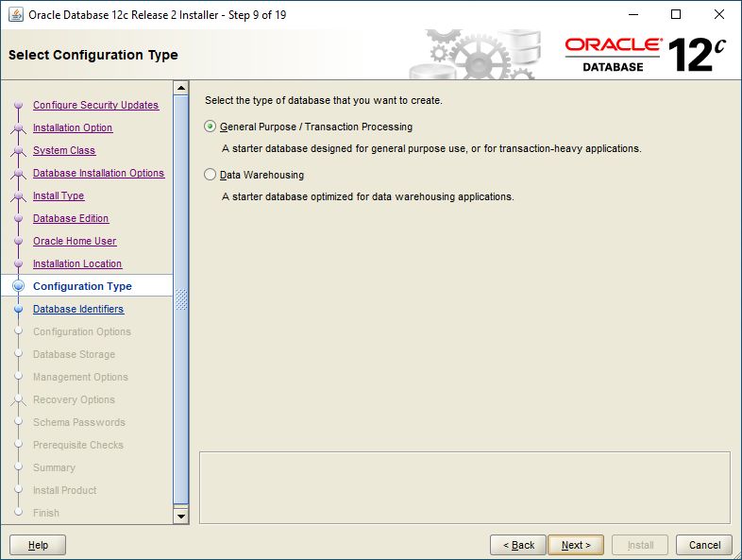Click the Configure Security Updates step marker
This screenshot has width=742, height=560.
(19, 105)
